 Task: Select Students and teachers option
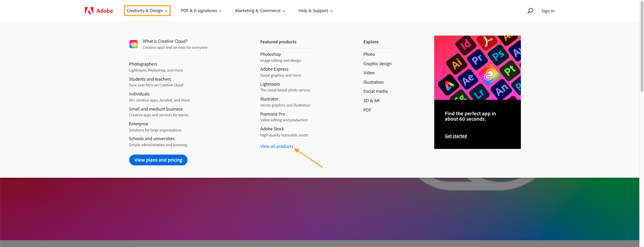pyautogui.click(x=150, y=79)
